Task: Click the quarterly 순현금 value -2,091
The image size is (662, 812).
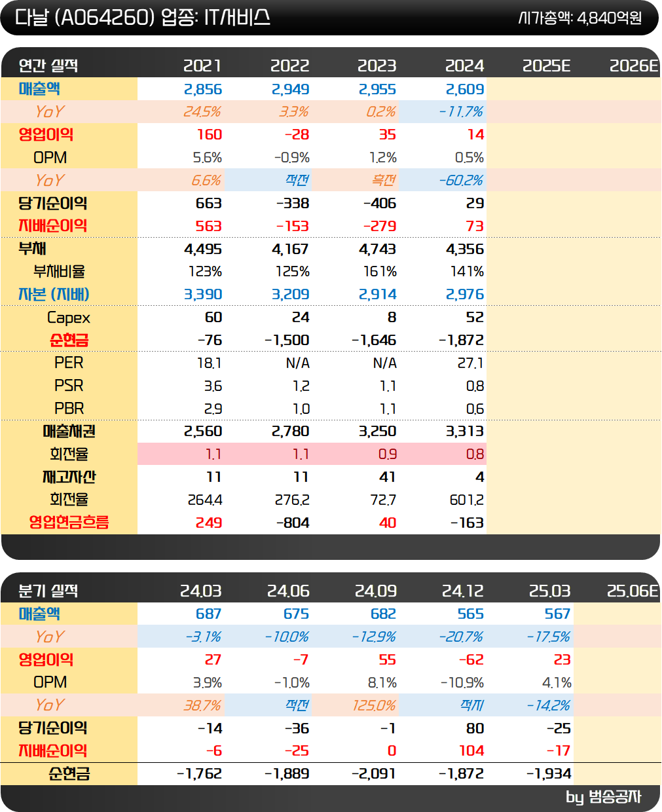Action: pos(374,773)
